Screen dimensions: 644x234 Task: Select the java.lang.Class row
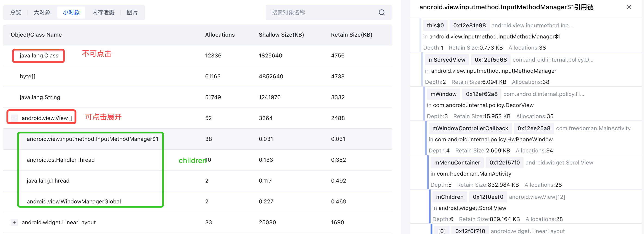197,56
